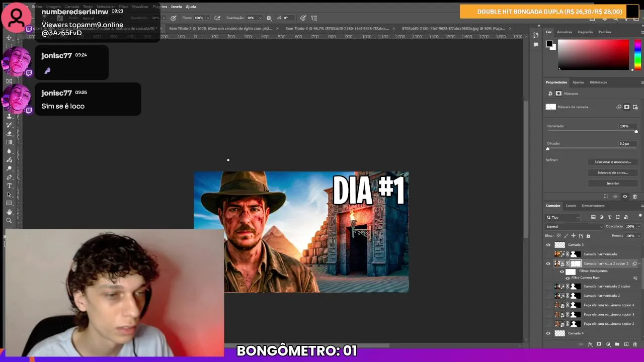Select the Clone Stamp tool
The image size is (644, 362).
(x=9, y=116)
